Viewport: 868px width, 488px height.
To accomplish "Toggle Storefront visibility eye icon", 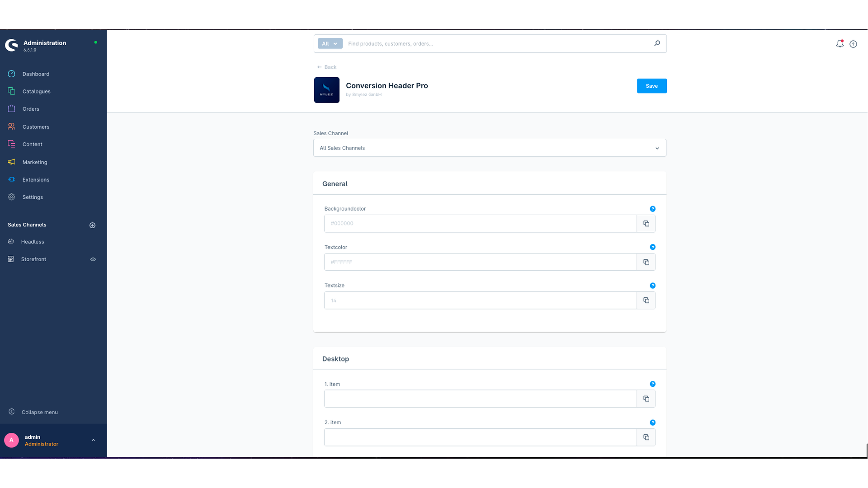I will coord(93,259).
